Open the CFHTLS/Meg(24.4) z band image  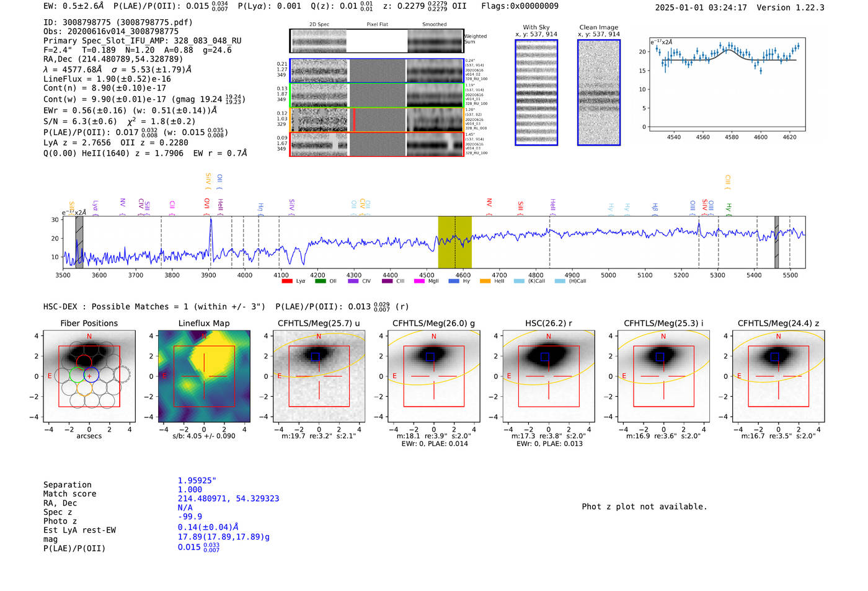tap(779, 376)
